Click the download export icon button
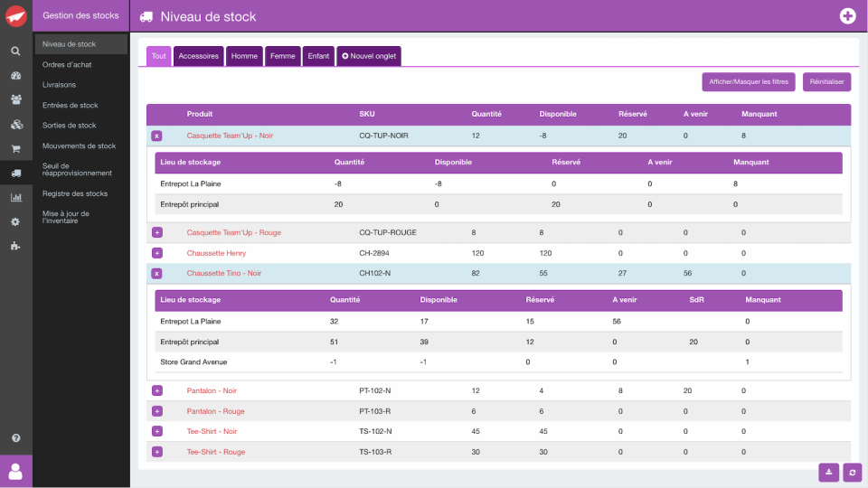Viewport: 868px width, 488px height. click(x=829, y=472)
